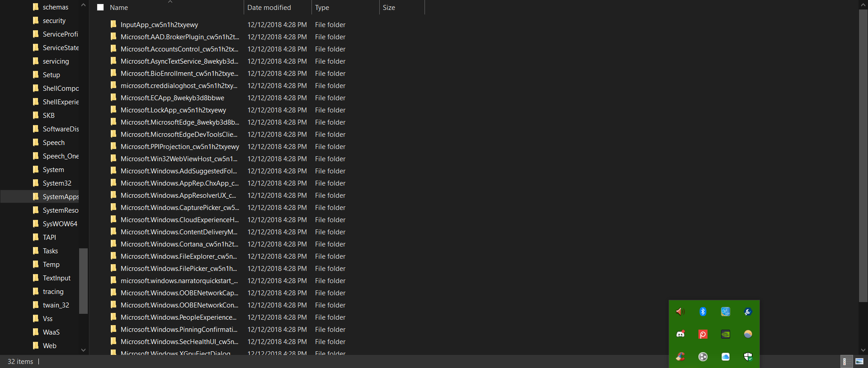
Task: Click the sunset horizon tray icon
Action: point(748,334)
